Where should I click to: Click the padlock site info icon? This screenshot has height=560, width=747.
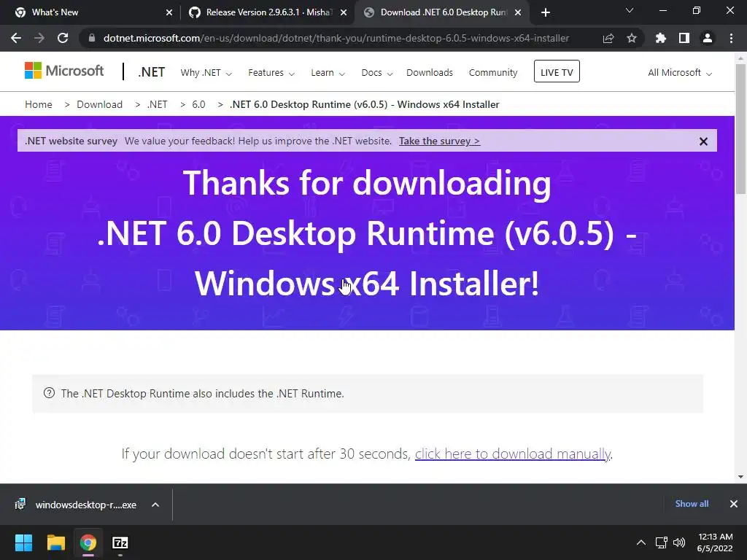pyautogui.click(x=92, y=38)
